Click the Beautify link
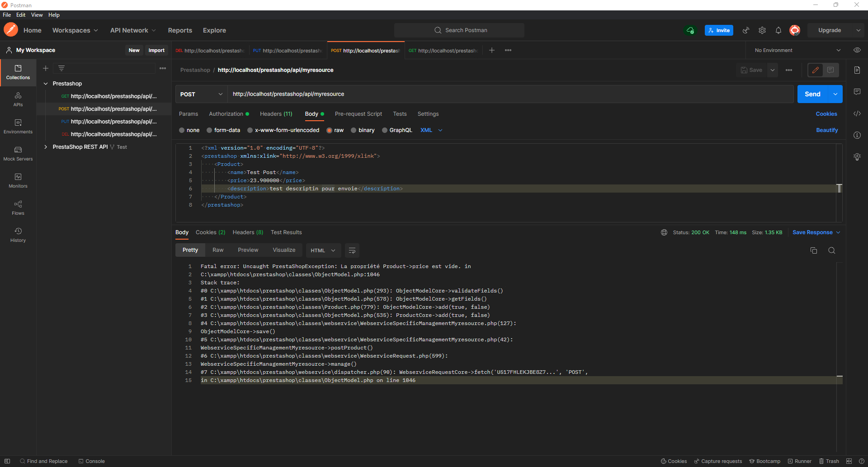The height and width of the screenshot is (467, 868). pos(826,130)
